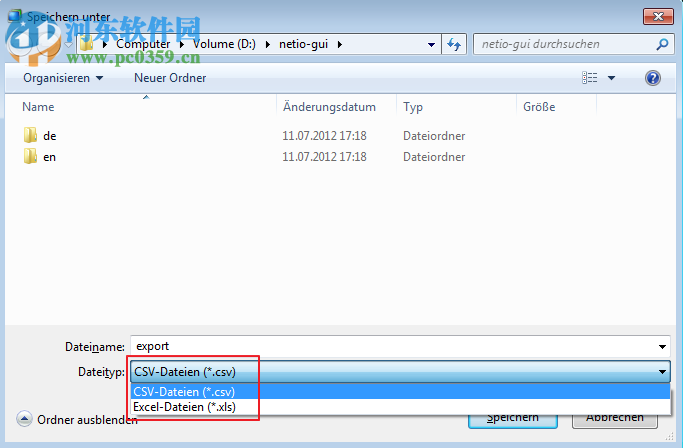Navigate to Volume (D:) in the breadcrumb
The image size is (683, 448).
click(224, 44)
